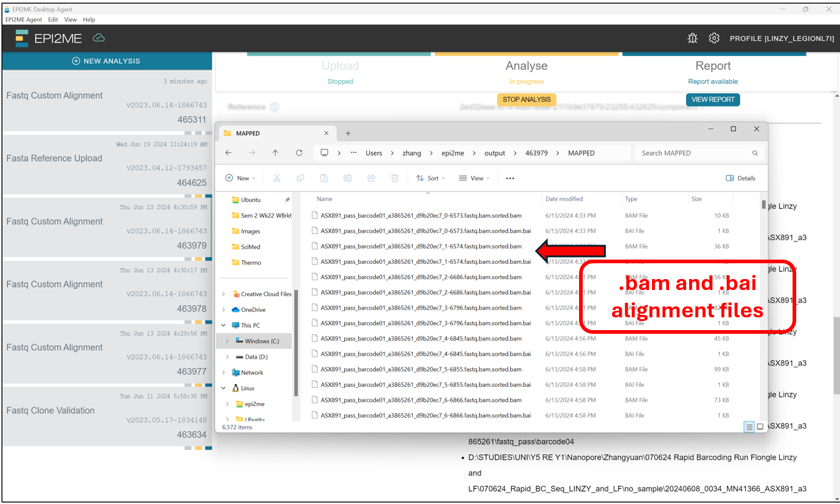Select Fastq Custom Alignment run 463978
Image resolution: width=840 pixels, height=504 pixels.
[106, 290]
